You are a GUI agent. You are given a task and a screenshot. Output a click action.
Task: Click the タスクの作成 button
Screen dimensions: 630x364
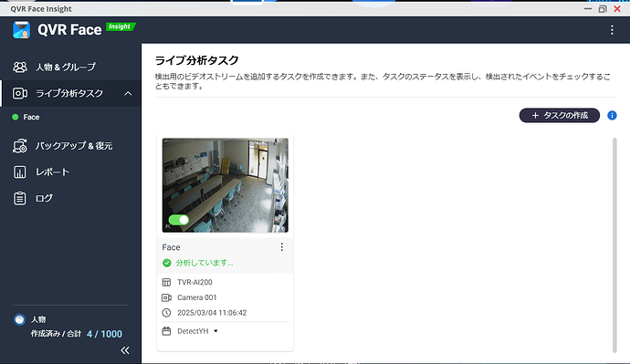(x=560, y=116)
